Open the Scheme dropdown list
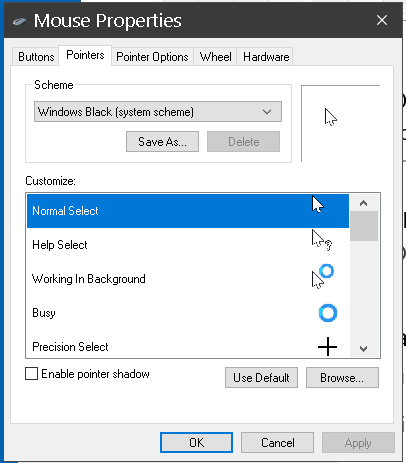Image resolution: width=406 pixels, height=463 pixels. 158,112
